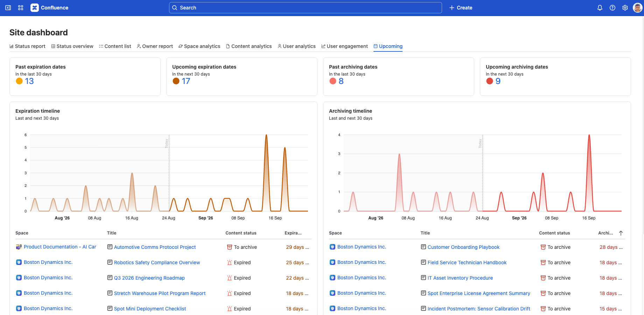
Task: Open Spot Enterprise License Agreement Summary
Action: pyautogui.click(x=479, y=293)
